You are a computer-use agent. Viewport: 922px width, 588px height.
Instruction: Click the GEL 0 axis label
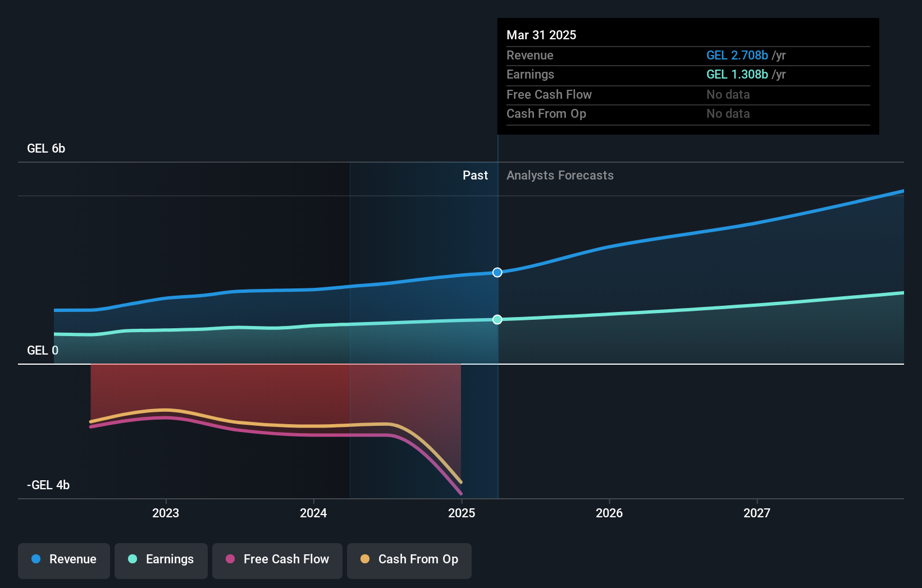[43, 351]
